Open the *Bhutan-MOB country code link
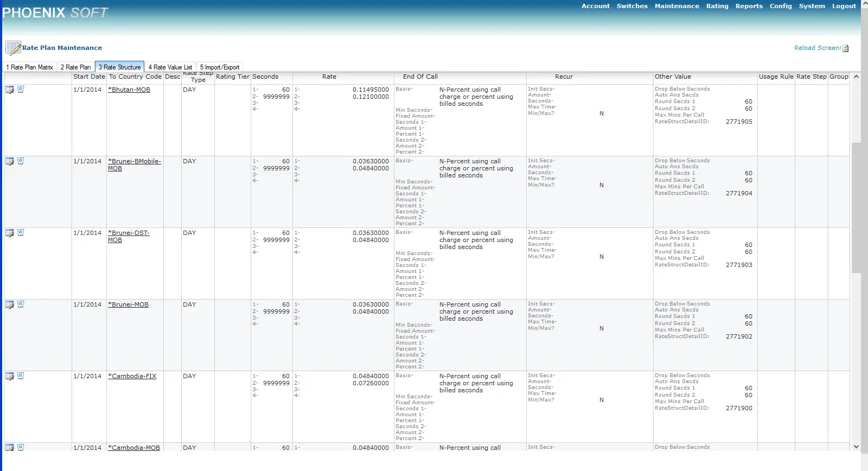 [129, 90]
